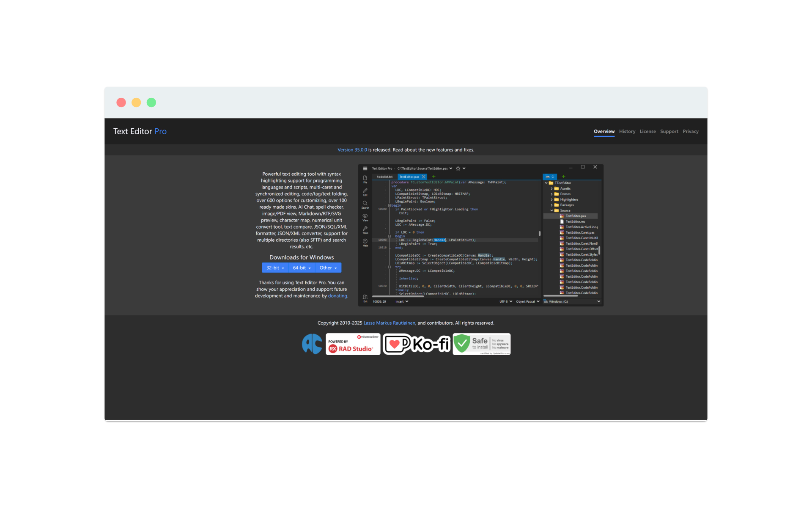Click the Ko-fi donation badge
812x508 pixels.
(x=417, y=344)
